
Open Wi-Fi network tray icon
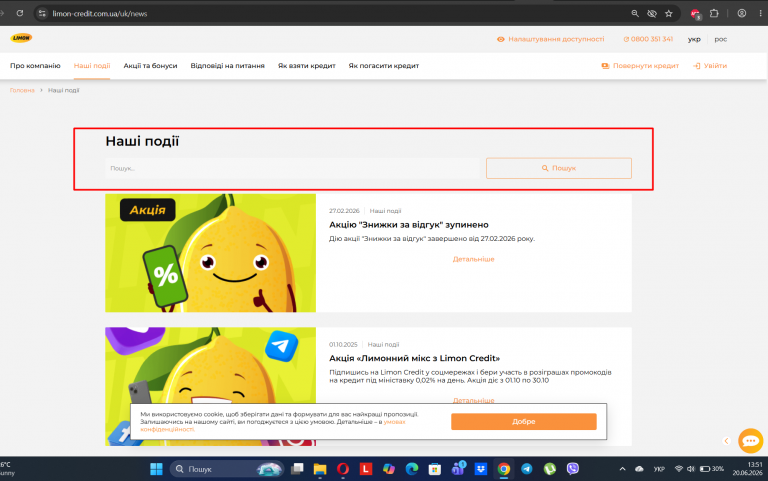[678, 469]
